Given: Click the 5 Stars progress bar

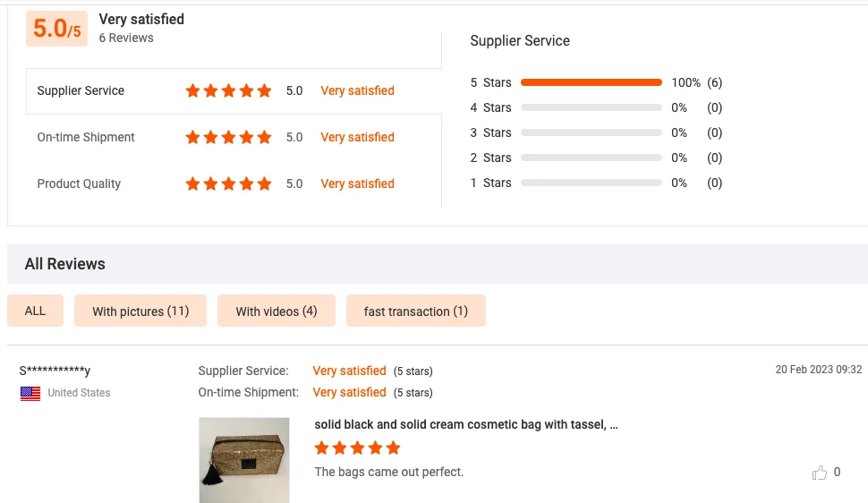Looking at the screenshot, I should (x=591, y=82).
